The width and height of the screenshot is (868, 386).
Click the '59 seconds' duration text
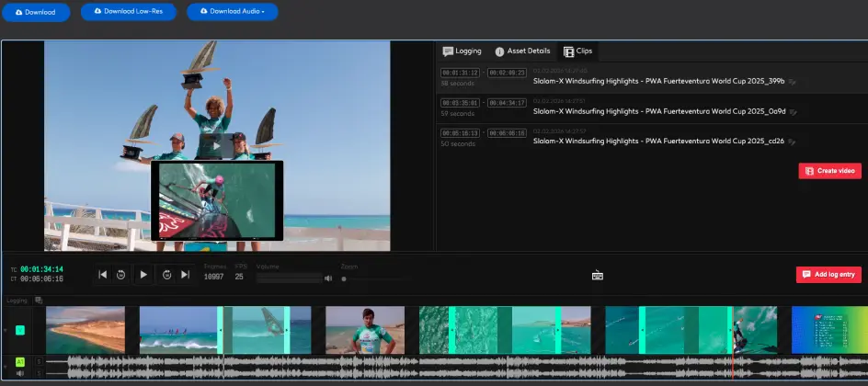457,113
